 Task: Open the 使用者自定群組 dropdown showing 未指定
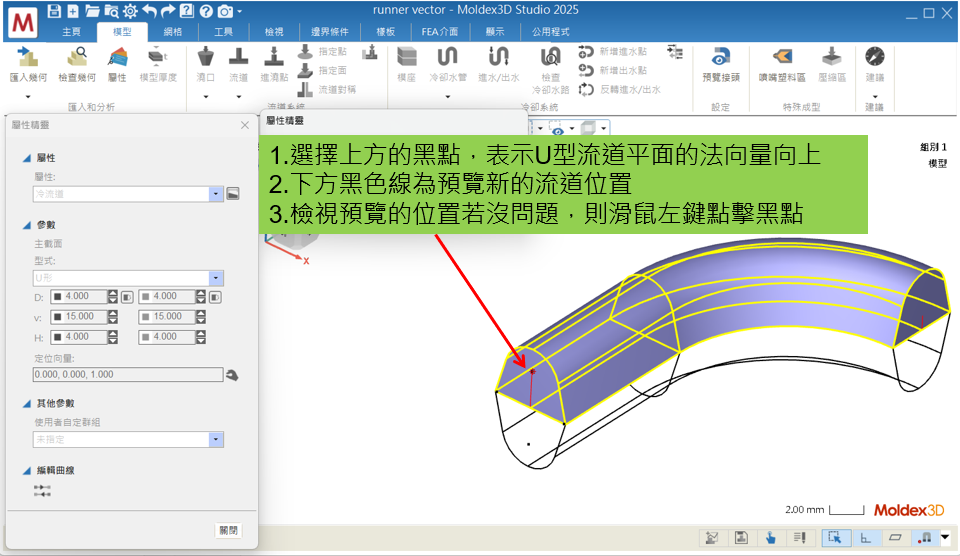(x=216, y=440)
